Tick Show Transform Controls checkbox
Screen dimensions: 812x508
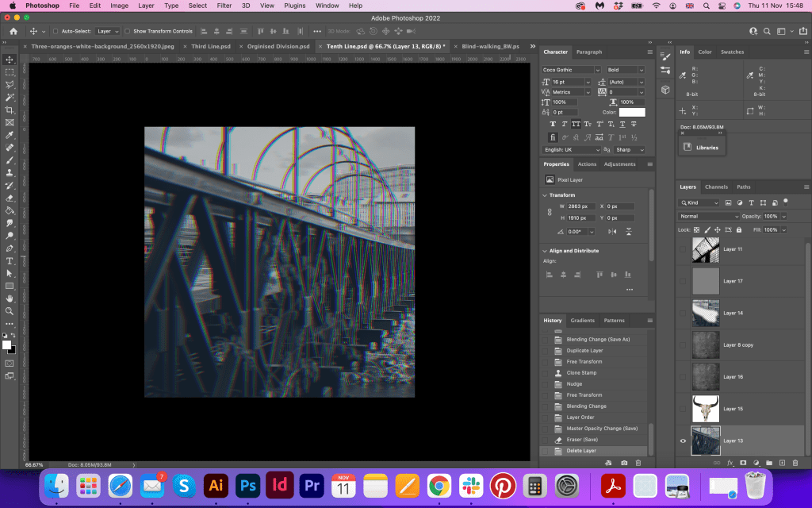click(128, 31)
